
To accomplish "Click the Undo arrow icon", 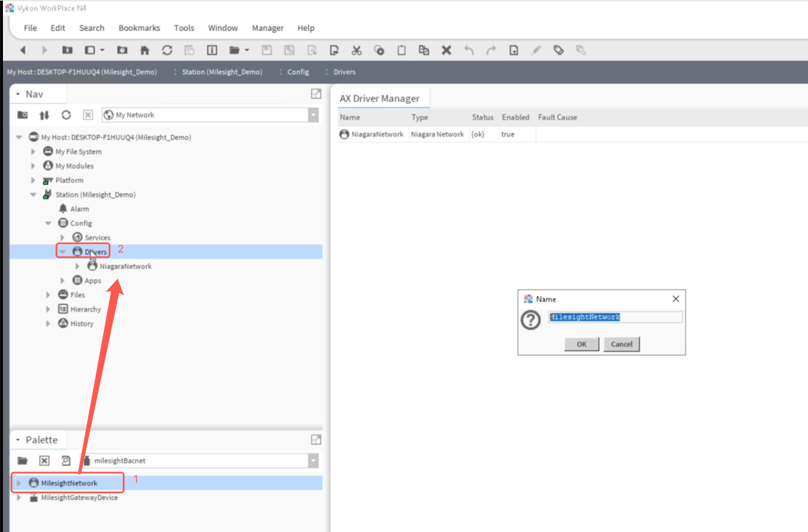I will point(469,50).
